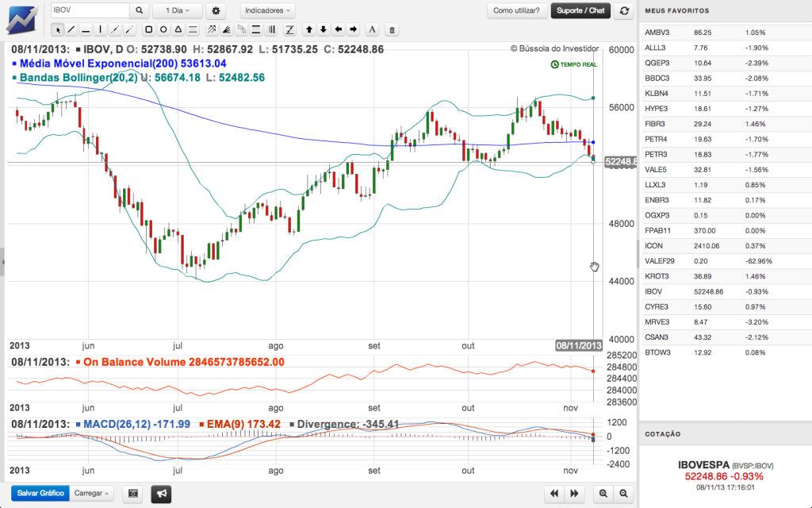The width and height of the screenshot is (812, 508).
Task: Select the fan lines tool
Action: (x=226, y=29)
